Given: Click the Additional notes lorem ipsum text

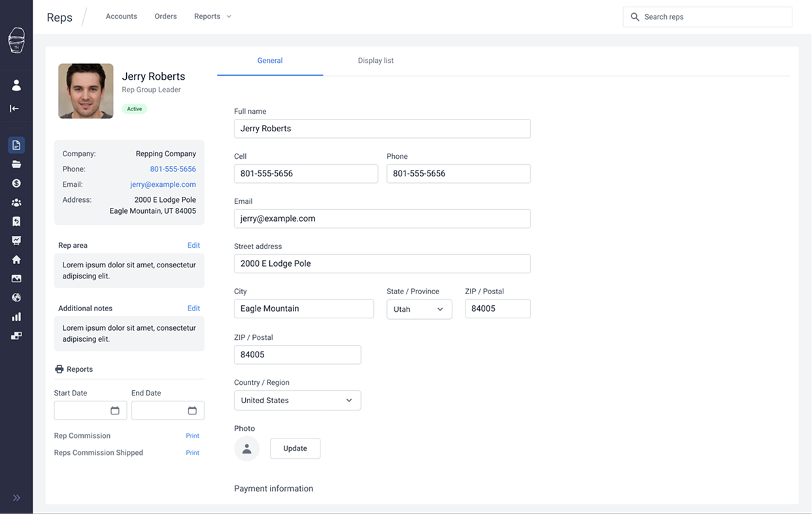Looking at the screenshot, I should click(x=129, y=334).
